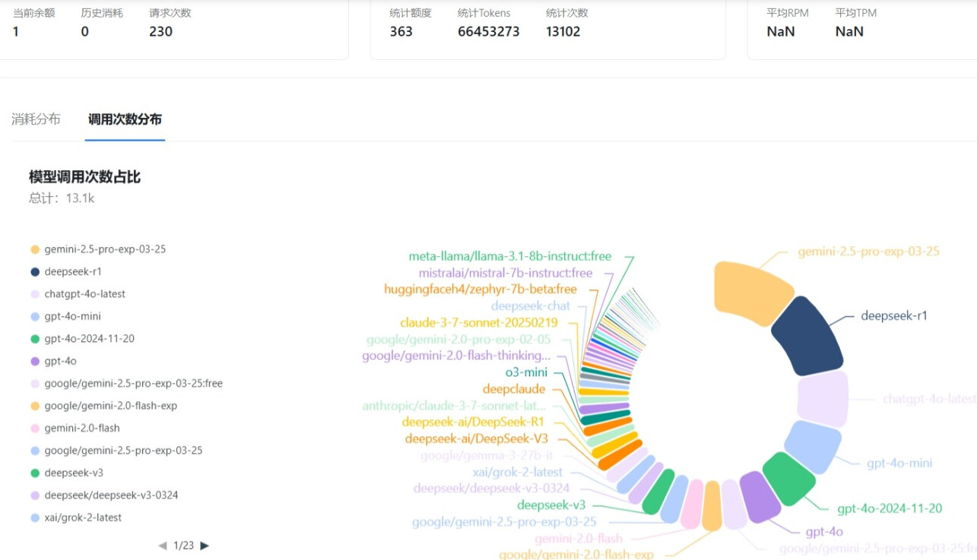This screenshot has height=560, width=977.
Task: Click the 1/23 legend page indicator
Action: pyautogui.click(x=183, y=546)
